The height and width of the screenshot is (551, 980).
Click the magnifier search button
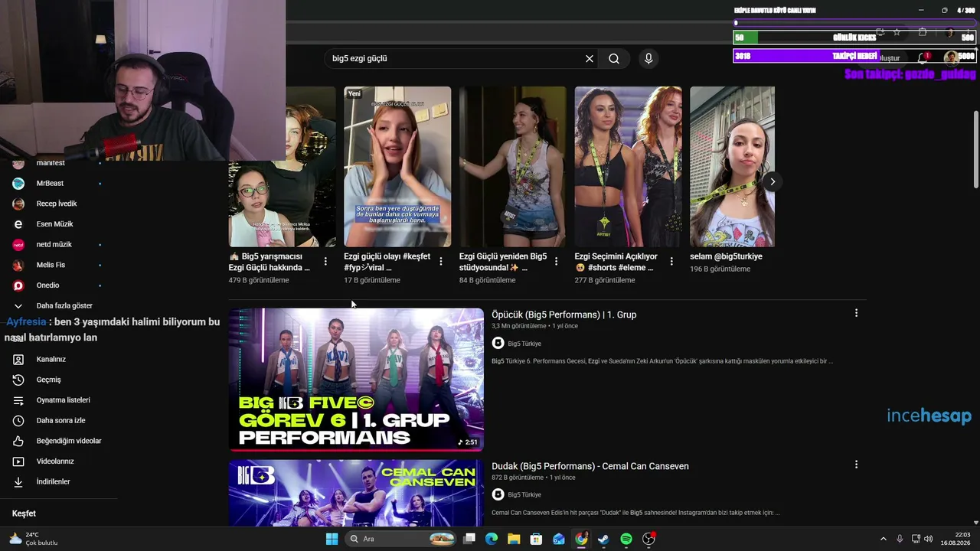[x=614, y=59]
